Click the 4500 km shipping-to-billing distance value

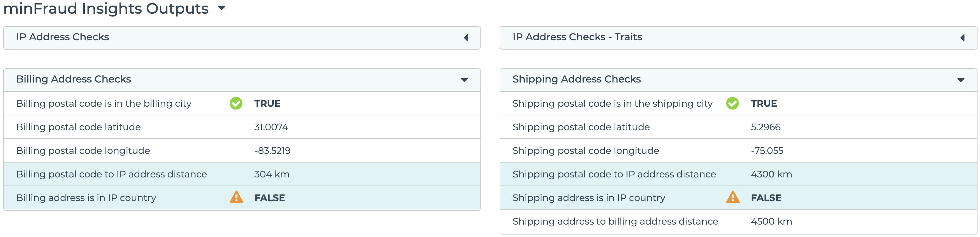[x=771, y=221]
